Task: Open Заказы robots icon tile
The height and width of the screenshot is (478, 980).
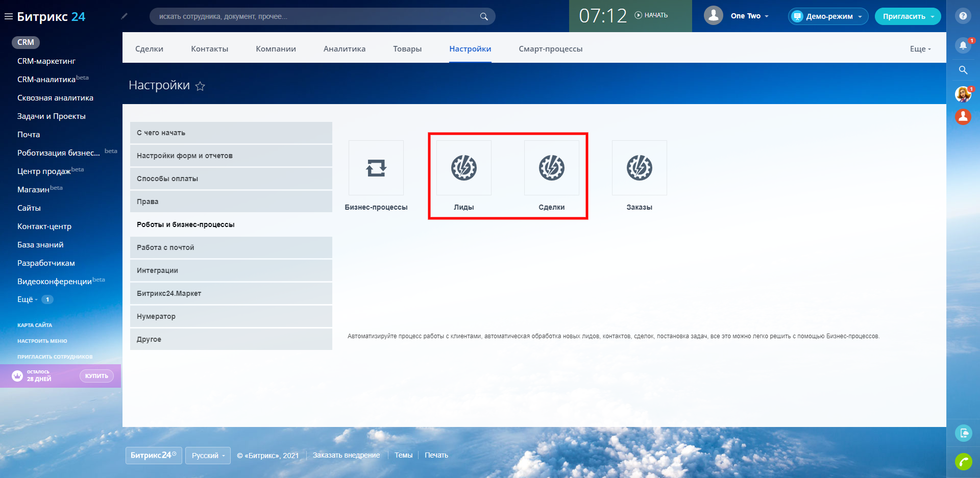Action: click(x=640, y=168)
